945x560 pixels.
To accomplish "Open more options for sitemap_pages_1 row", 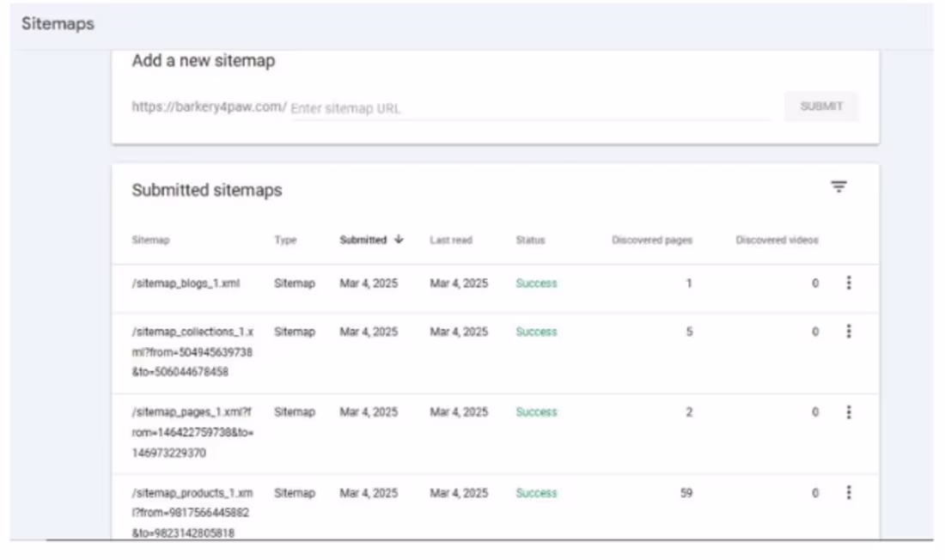I will pyautogui.click(x=849, y=411).
